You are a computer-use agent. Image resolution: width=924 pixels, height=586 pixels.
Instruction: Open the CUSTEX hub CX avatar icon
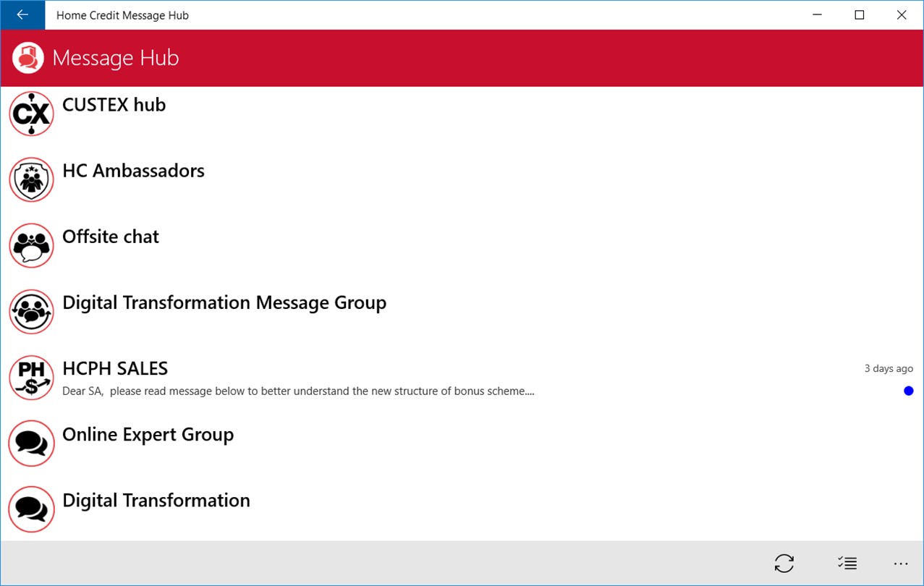coord(32,114)
